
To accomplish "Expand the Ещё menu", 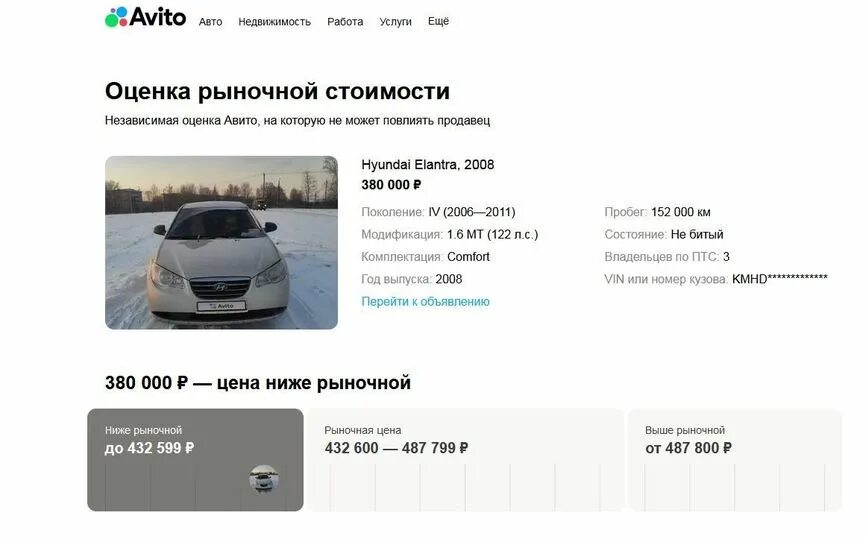I will point(439,21).
